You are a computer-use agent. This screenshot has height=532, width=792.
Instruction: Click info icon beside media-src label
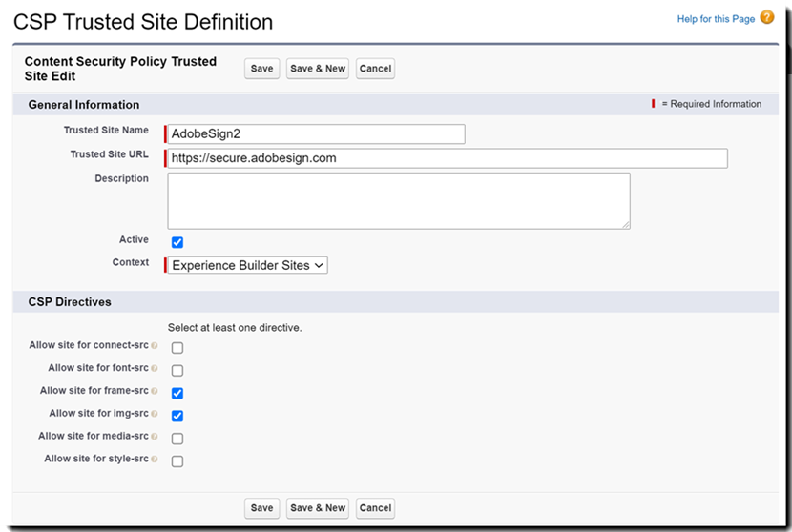(x=155, y=438)
